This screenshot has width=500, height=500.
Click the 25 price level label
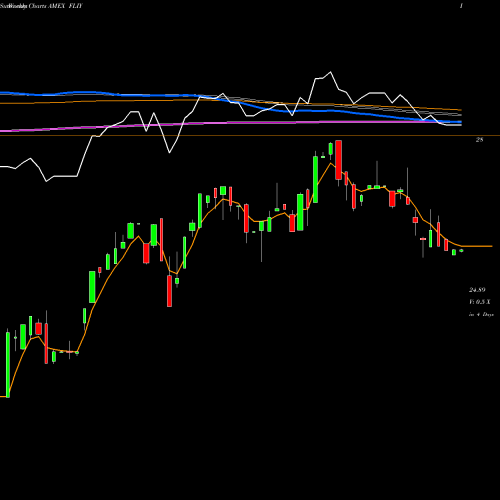(x=479, y=140)
